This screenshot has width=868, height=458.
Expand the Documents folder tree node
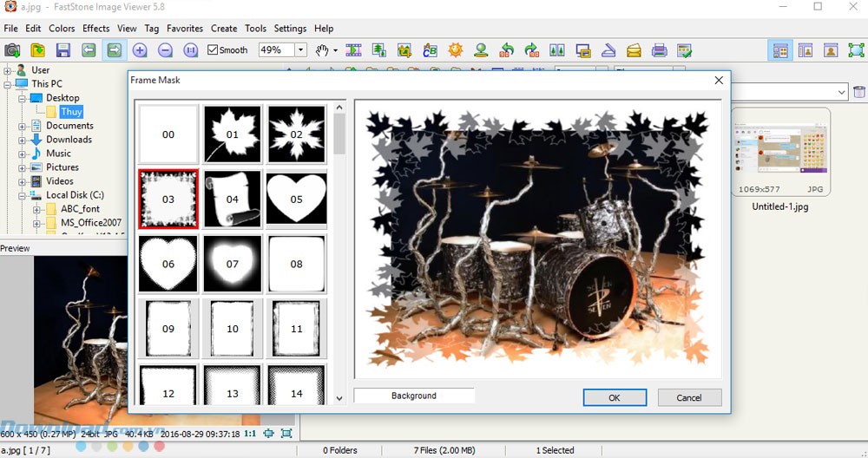[x=23, y=126]
